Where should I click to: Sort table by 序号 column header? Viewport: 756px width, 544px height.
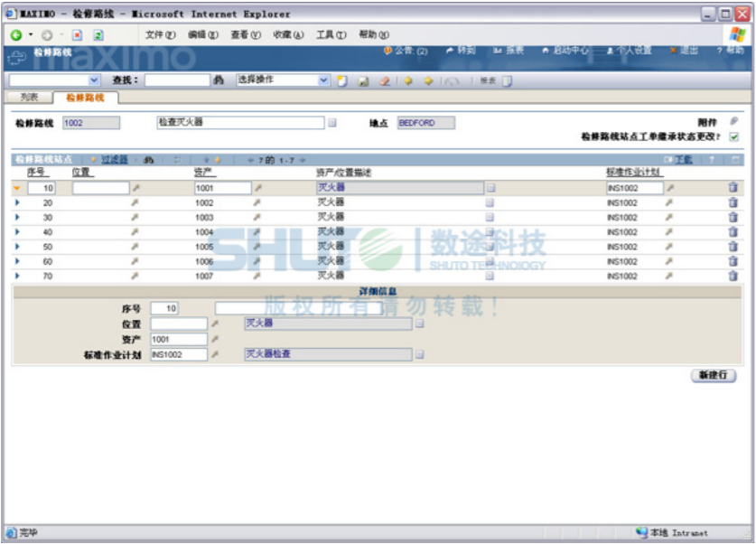tap(37, 173)
